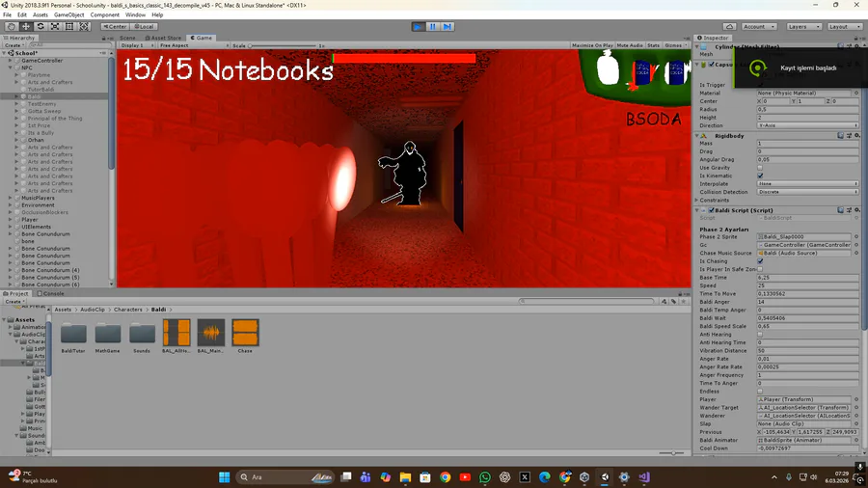The height and width of the screenshot is (488, 868).
Task: Pause the running game
Action: pos(432,27)
